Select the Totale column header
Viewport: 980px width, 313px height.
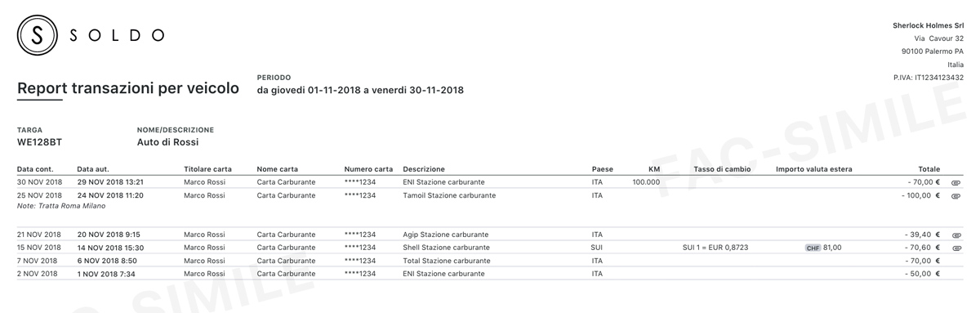click(x=929, y=169)
